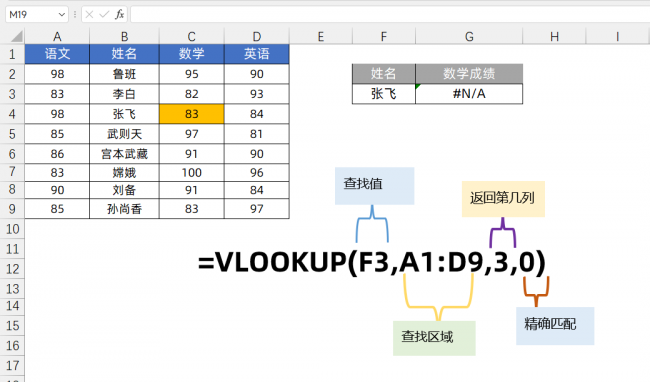Image resolution: width=650 pixels, height=382 pixels.
Task: Select column E header
Action: [321, 36]
